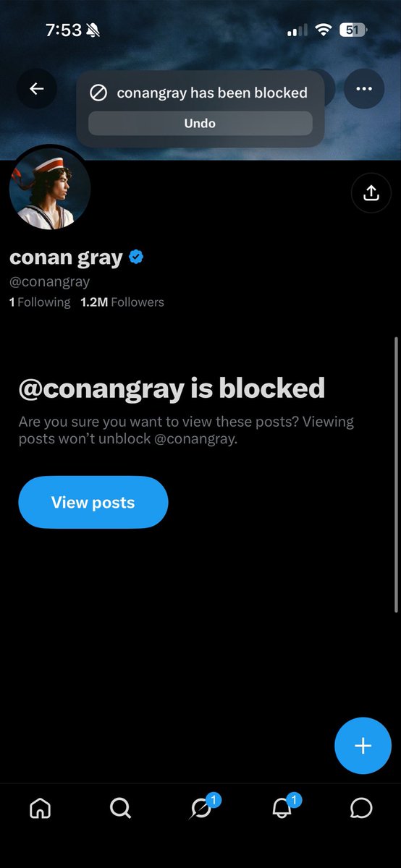
Task: Tap the share profile icon
Action: pos(371,193)
